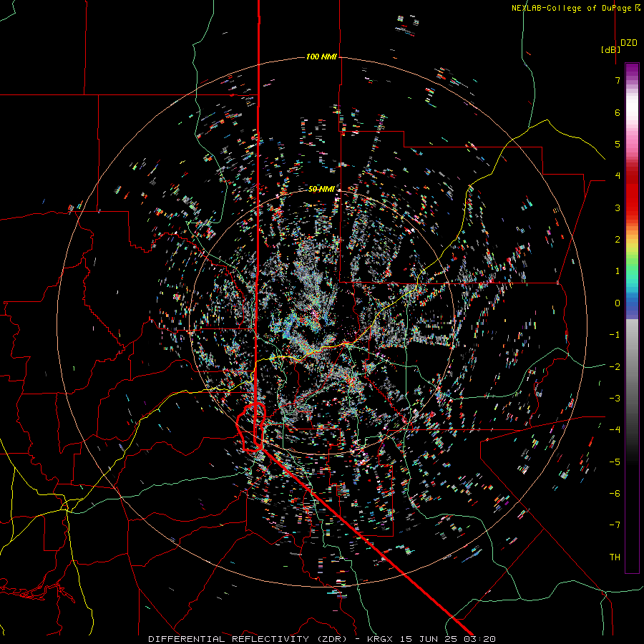Click the 6 value on the color scale
644x644 pixels.
(x=618, y=112)
